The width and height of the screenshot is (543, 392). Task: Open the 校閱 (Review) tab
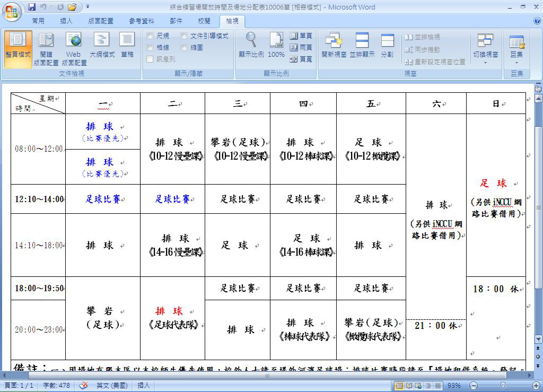coord(204,21)
